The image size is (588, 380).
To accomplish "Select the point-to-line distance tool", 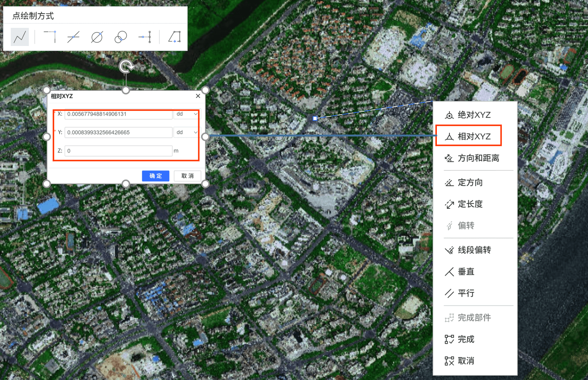I will 145,37.
